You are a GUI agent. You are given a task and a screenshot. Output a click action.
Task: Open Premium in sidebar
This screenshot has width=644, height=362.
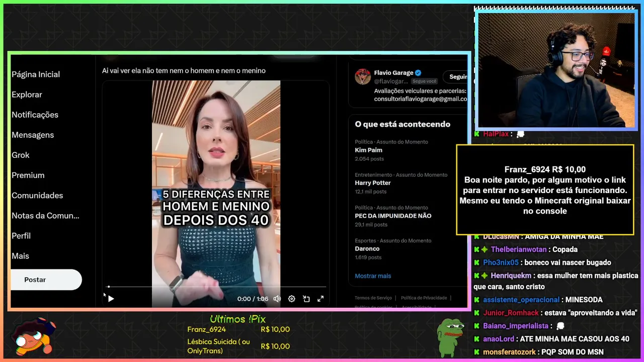click(x=28, y=175)
